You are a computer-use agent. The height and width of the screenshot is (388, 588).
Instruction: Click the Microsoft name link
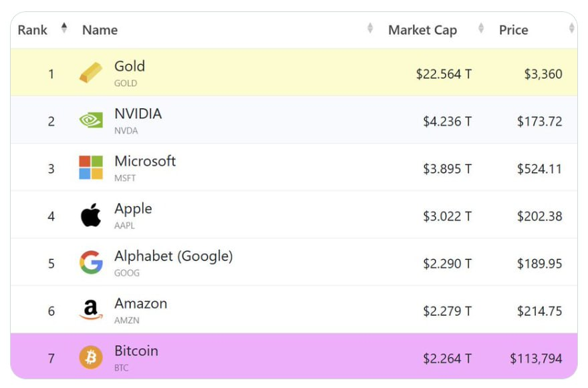coord(145,162)
